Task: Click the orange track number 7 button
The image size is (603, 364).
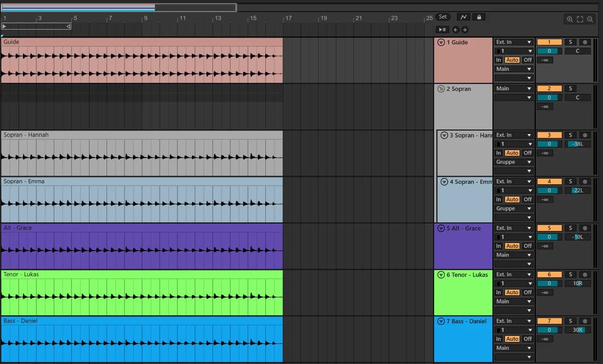Action: (549, 321)
